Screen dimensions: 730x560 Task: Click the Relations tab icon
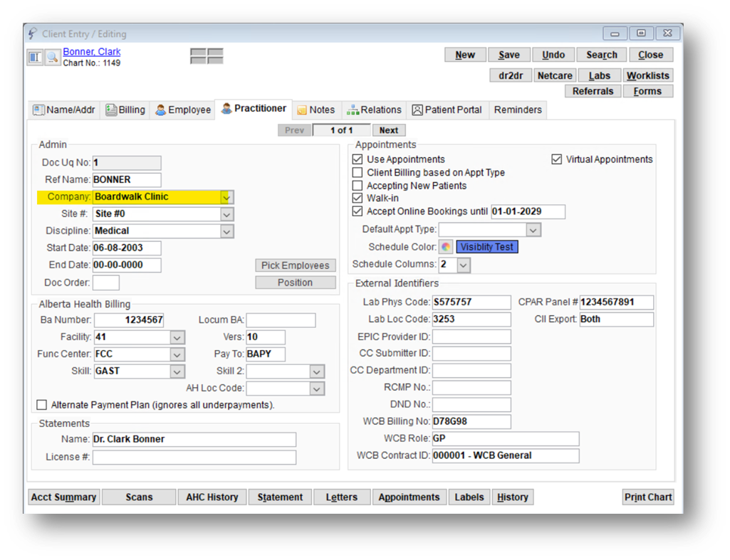tap(353, 110)
